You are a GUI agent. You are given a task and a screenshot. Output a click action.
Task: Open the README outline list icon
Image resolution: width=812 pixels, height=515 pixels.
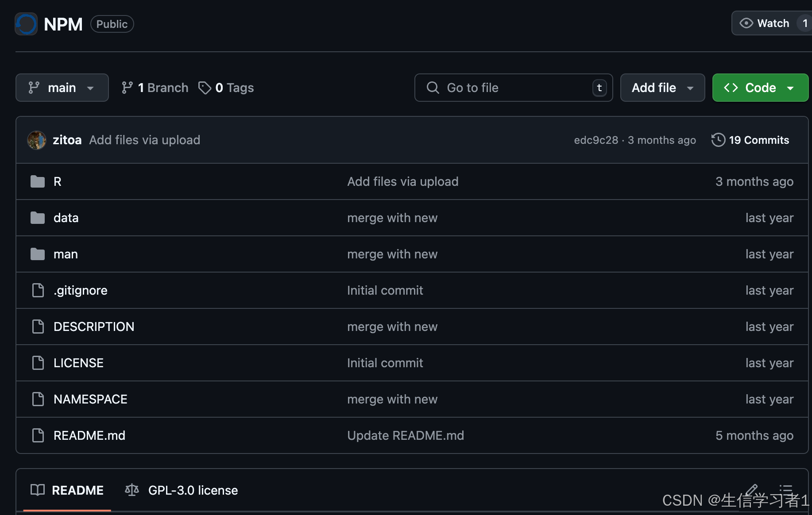[x=786, y=490]
